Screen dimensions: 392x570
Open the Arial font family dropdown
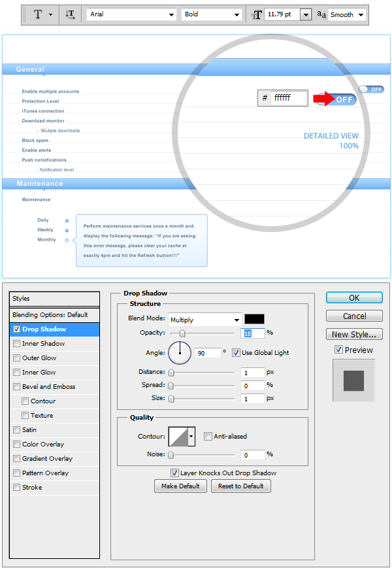(131, 14)
